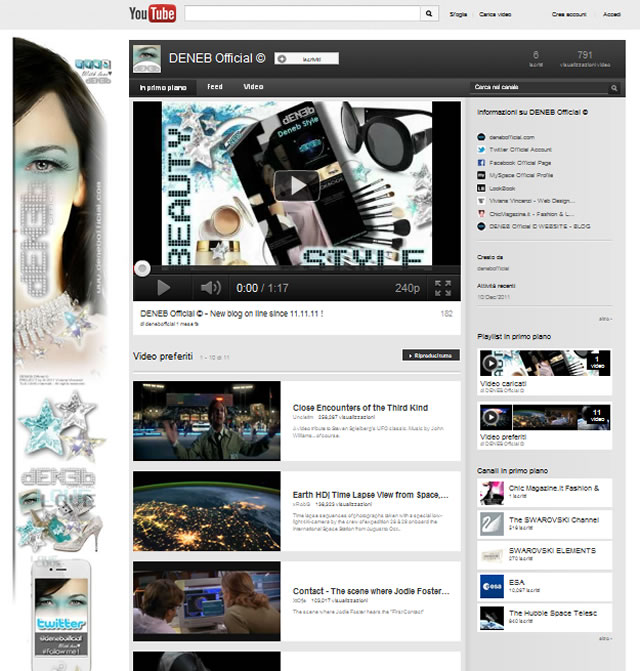
Task: Subscribe using the Iscriviti button
Action: coord(307,59)
